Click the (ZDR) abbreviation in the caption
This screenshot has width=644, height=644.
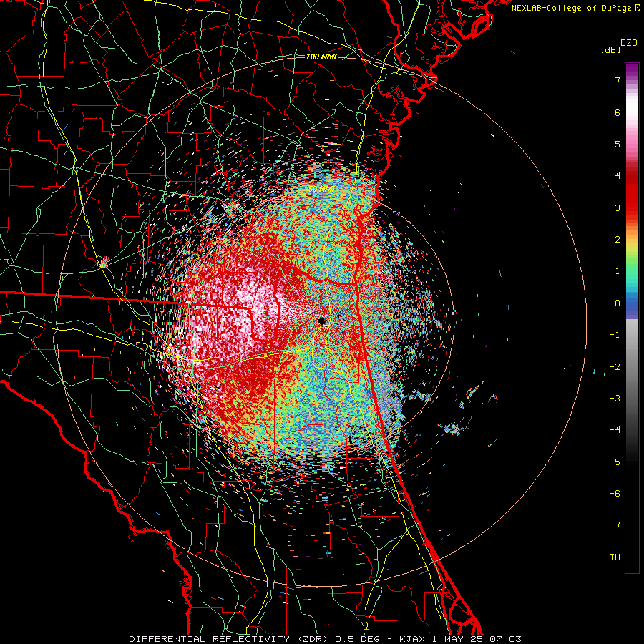coord(313,639)
